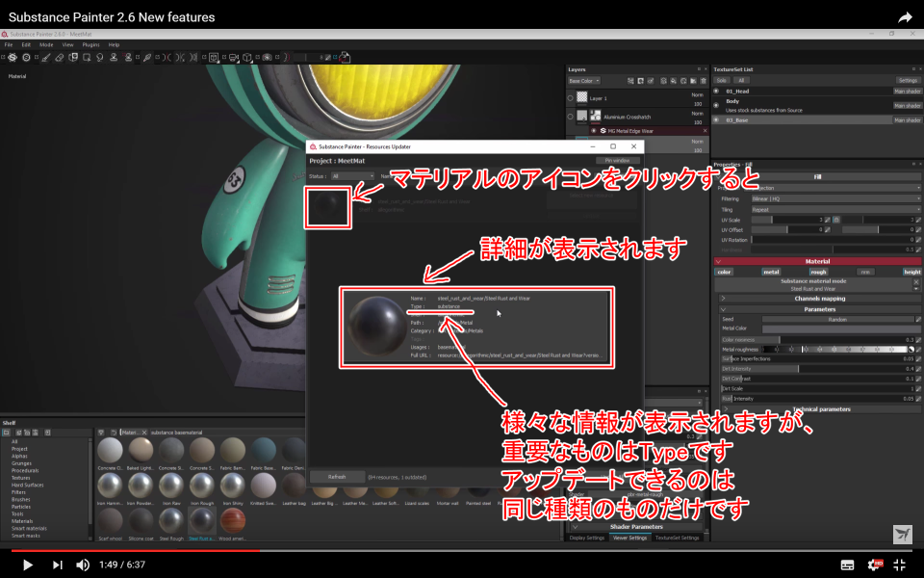The image size is (924, 578).
Task: Open YouTube settings gear
Action: coord(875,565)
